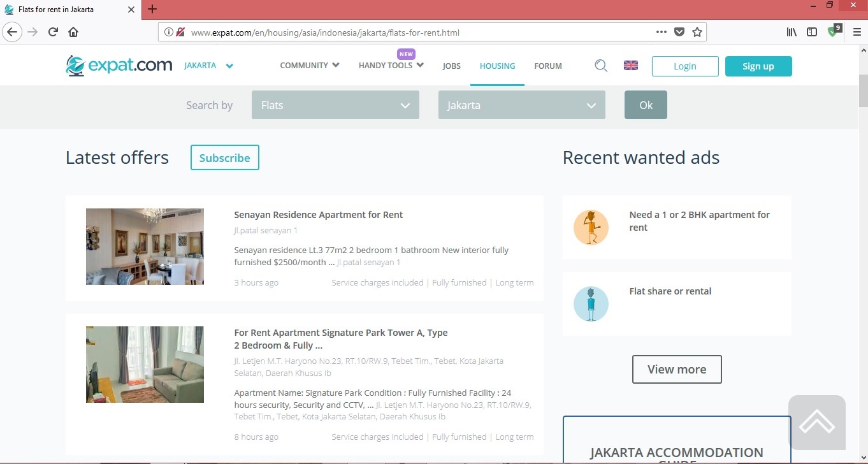
Task: Go to browser home page icon
Action: [73, 32]
